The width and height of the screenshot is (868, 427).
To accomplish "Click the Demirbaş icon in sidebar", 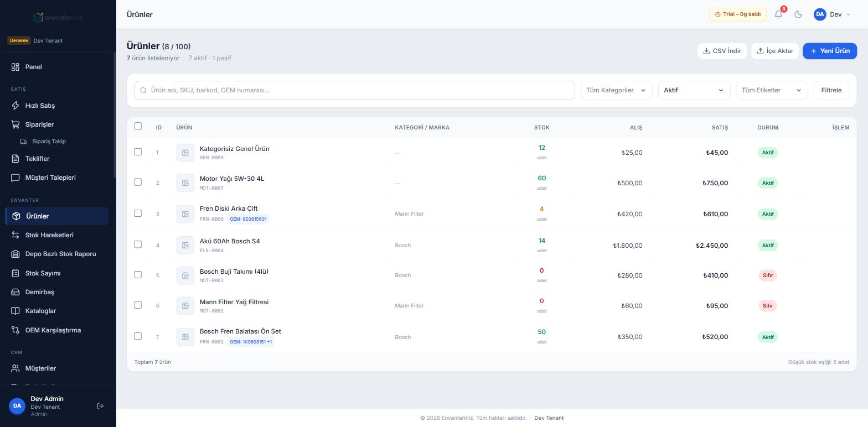I will point(15,292).
